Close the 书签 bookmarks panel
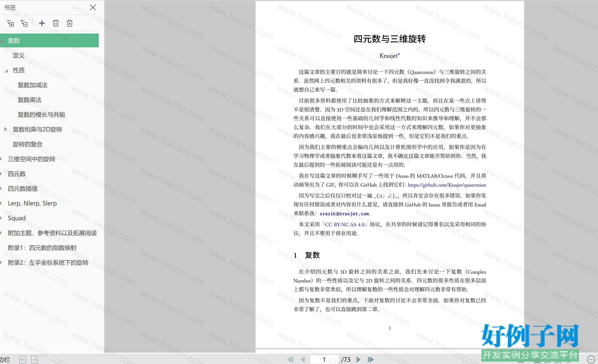Viewport: 598px width, 364px height. pyautogui.click(x=93, y=7)
